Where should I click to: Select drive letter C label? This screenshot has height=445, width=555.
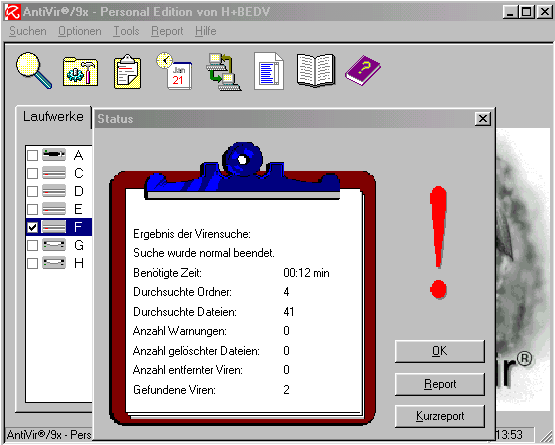point(79,173)
